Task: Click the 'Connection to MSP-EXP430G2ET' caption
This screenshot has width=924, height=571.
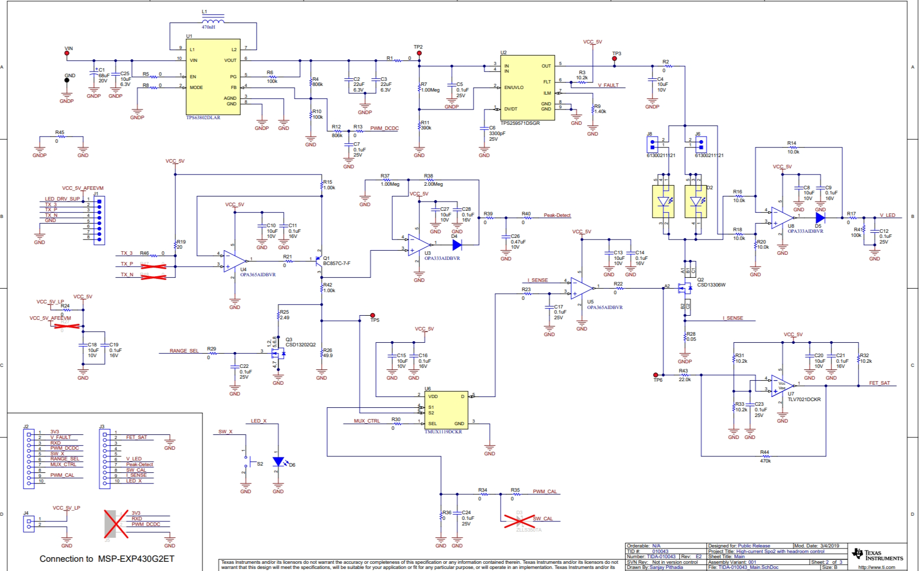Action: pos(107,559)
